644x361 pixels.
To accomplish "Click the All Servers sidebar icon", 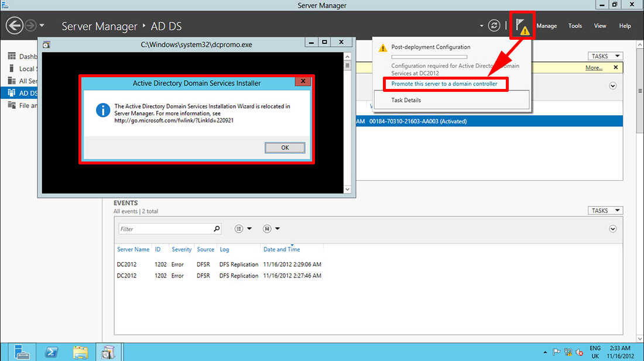I will coord(12,80).
